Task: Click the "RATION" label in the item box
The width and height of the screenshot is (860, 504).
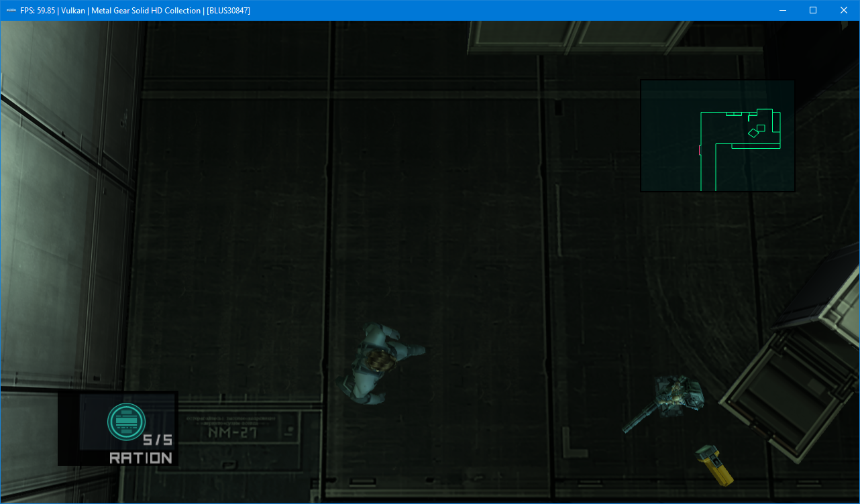Action: coord(141,458)
